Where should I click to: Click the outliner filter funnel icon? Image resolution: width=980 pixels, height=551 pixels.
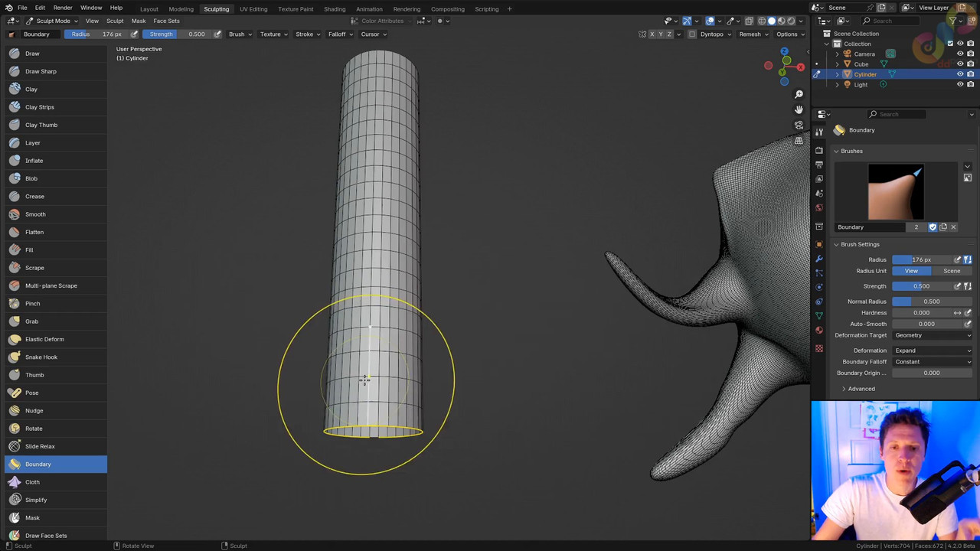pyautogui.click(x=953, y=21)
